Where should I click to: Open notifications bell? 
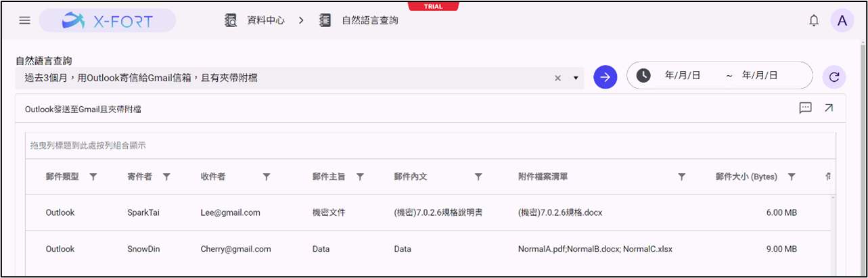coord(814,20)
